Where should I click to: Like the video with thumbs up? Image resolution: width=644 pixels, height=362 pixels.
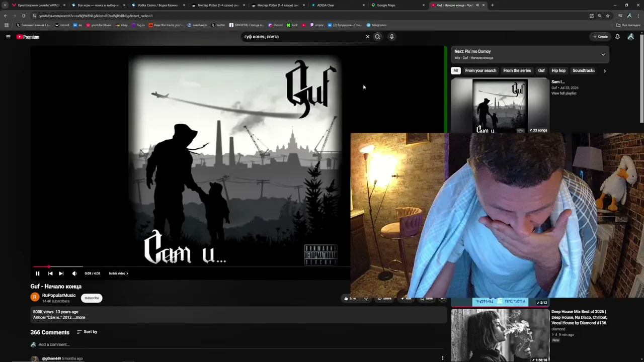tap(350, 298)
